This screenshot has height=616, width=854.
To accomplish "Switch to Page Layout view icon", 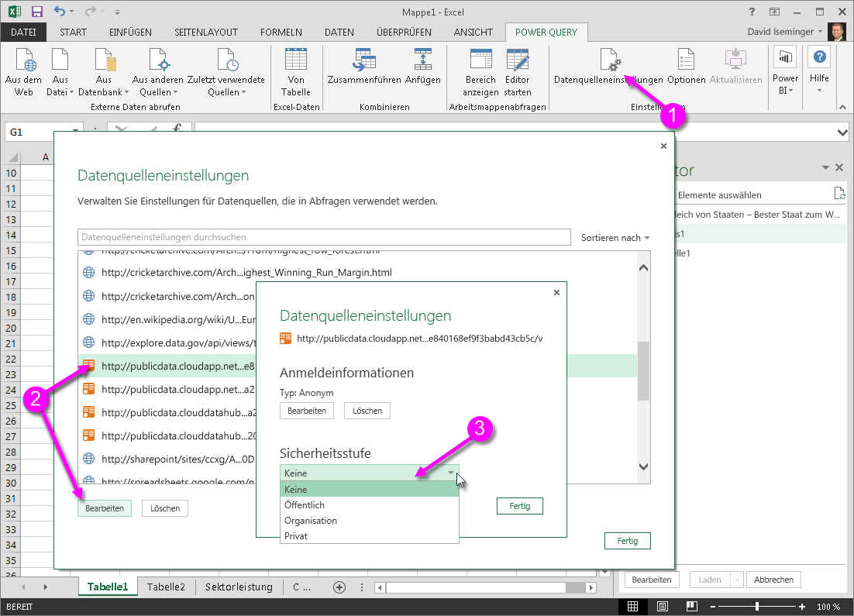I will coord(663,606).
